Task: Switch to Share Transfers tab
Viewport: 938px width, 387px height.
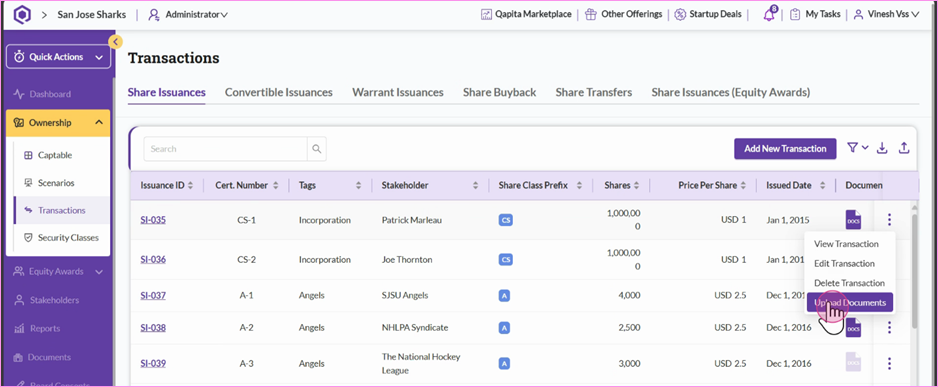Action: pyautogui.click(x=594, y=92)
